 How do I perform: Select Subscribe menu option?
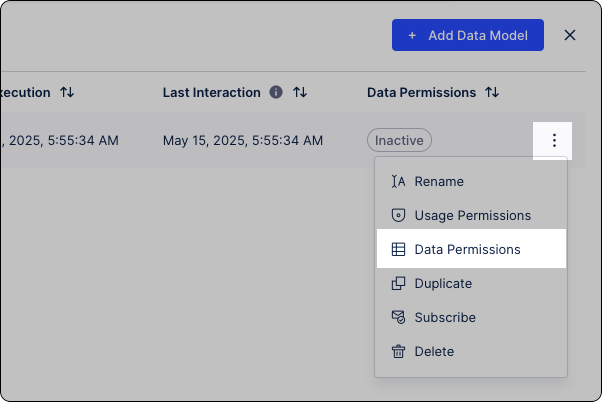click(471, 318)
